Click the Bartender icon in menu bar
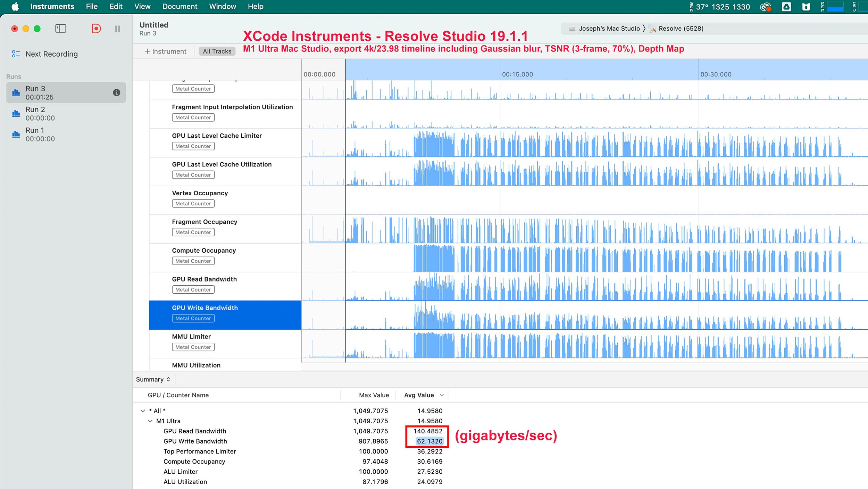Image resolution: width=868 pixels, height=489 pixels. (806, 7)
